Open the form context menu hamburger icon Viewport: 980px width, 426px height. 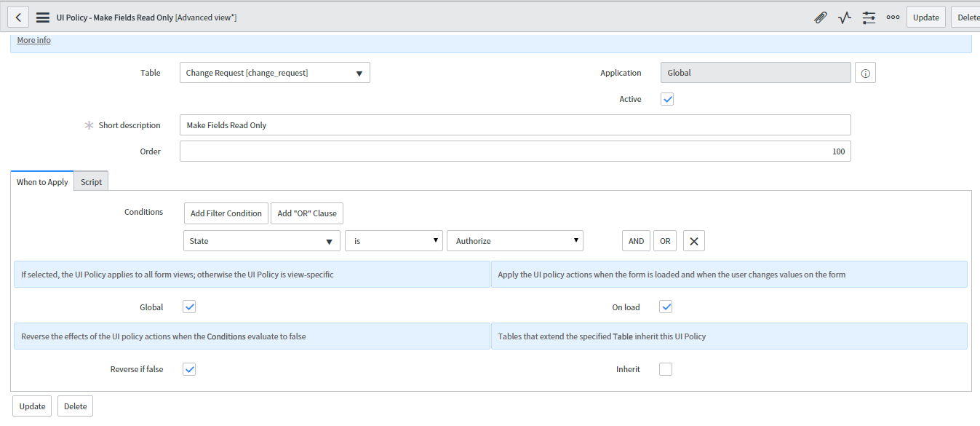(x=42, y=17)
